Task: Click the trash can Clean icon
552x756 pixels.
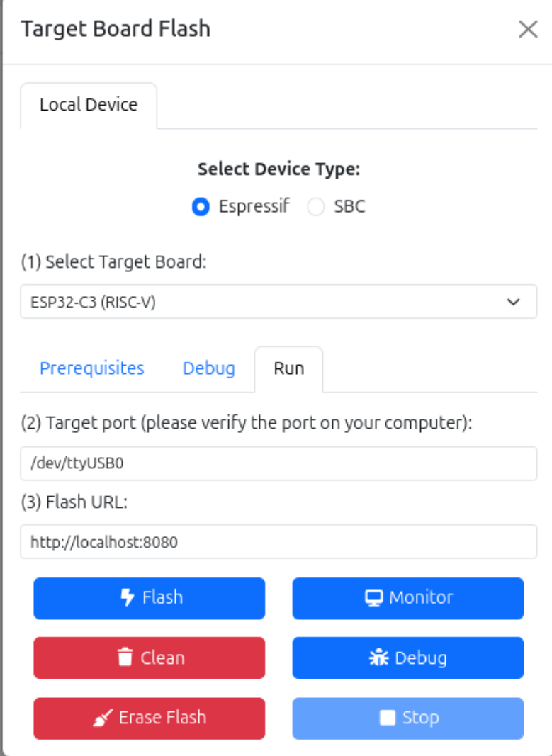Action: tap(125, 658)
